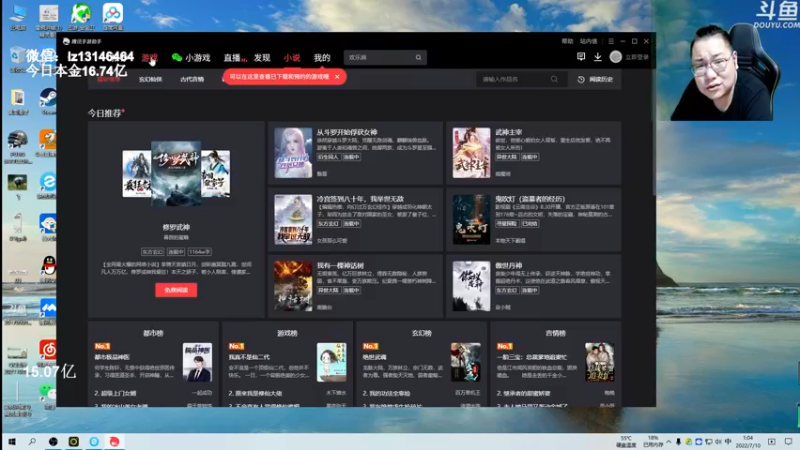Click the novel search magnifier icon
This screenshot has width=800, height=450.
coord(555,79)
